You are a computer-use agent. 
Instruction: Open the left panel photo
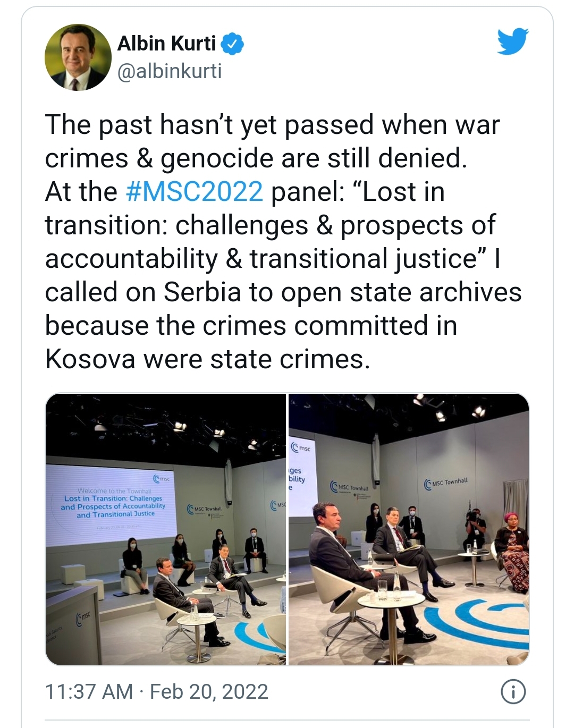(166, 529)
